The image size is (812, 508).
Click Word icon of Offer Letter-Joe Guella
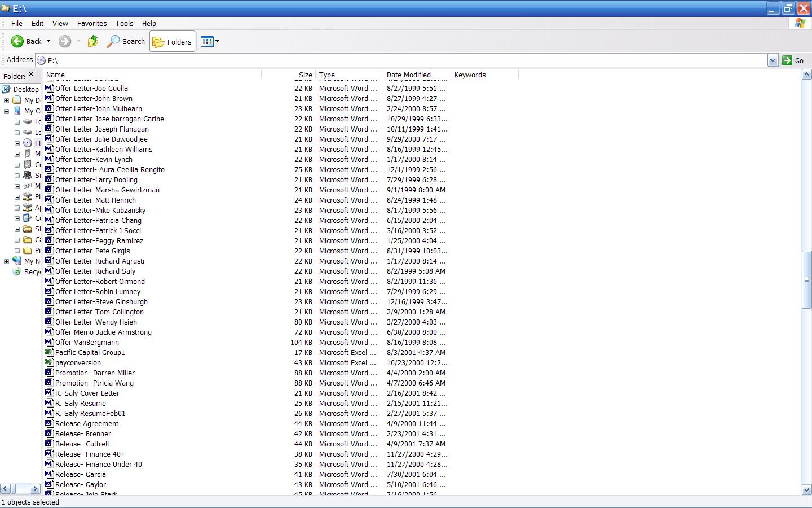(50, 88)
